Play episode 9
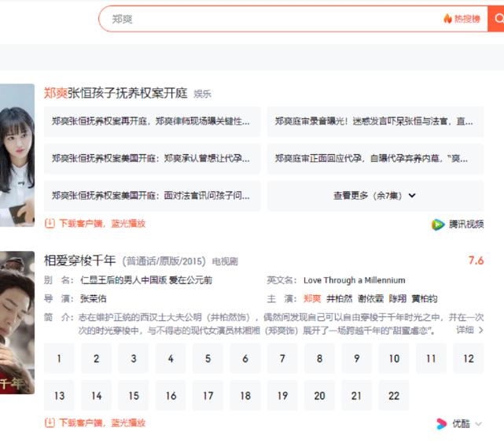 [x=357, y=359]
